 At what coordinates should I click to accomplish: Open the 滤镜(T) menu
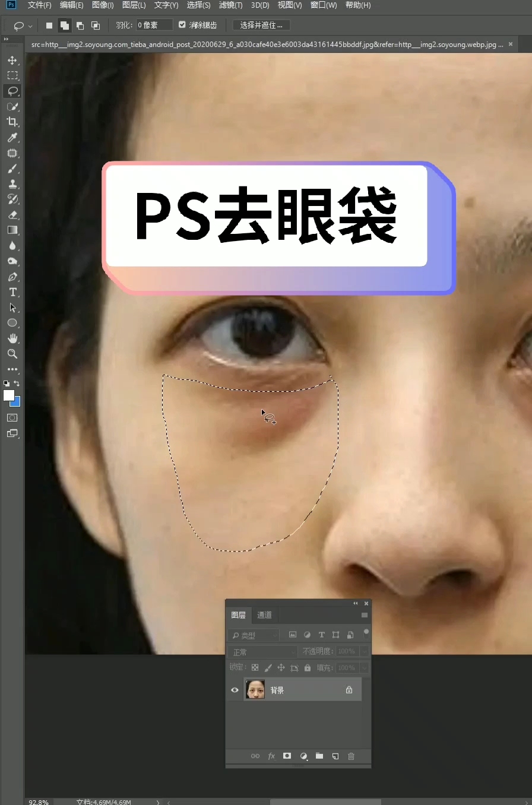pos(230,5)
